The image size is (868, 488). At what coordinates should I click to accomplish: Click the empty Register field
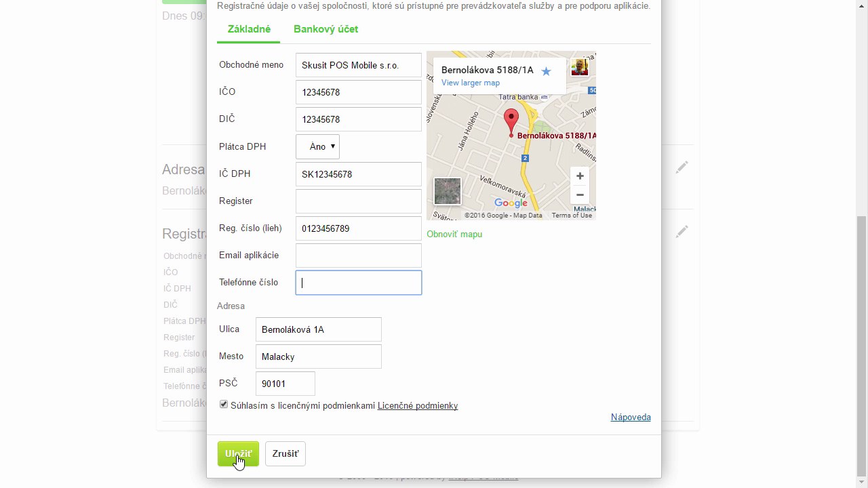tap(359, 201)
